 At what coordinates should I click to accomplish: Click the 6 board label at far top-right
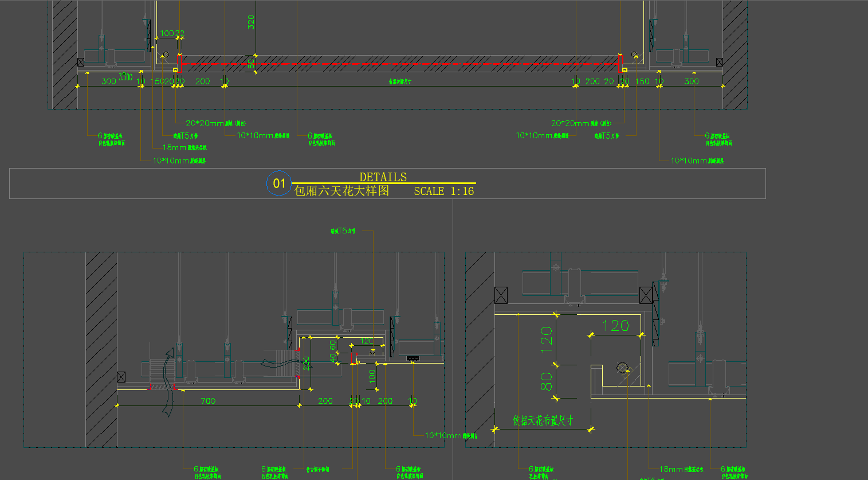click(718, 139)
